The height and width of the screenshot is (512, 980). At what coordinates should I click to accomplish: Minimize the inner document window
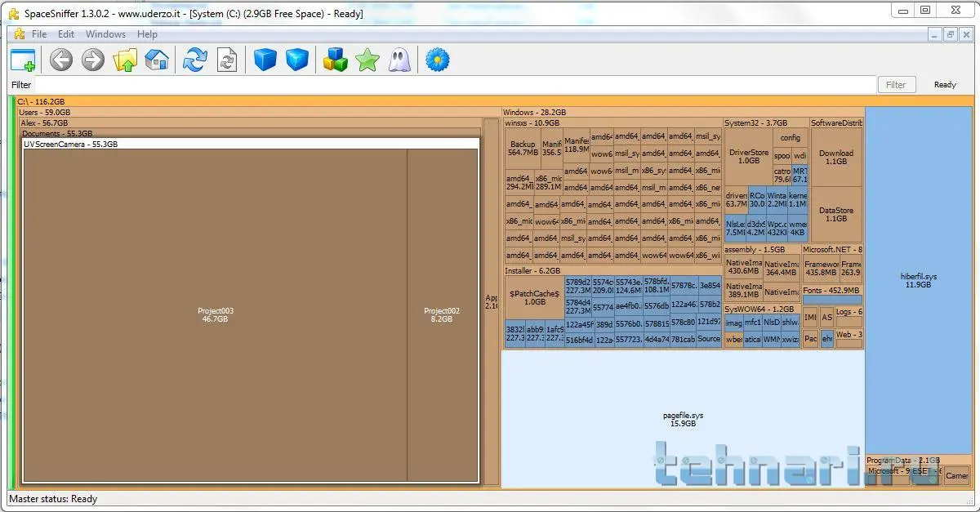click(x=936, y=34)
